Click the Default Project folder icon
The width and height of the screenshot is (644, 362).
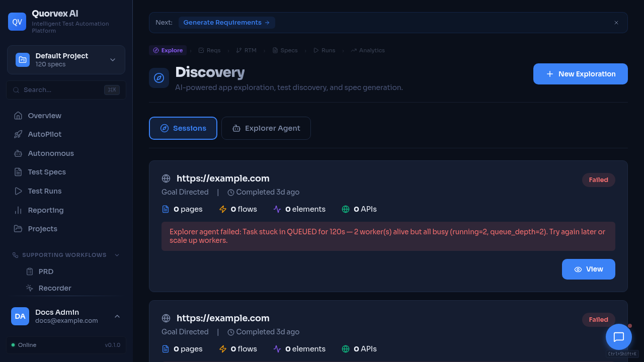point(23,60)
